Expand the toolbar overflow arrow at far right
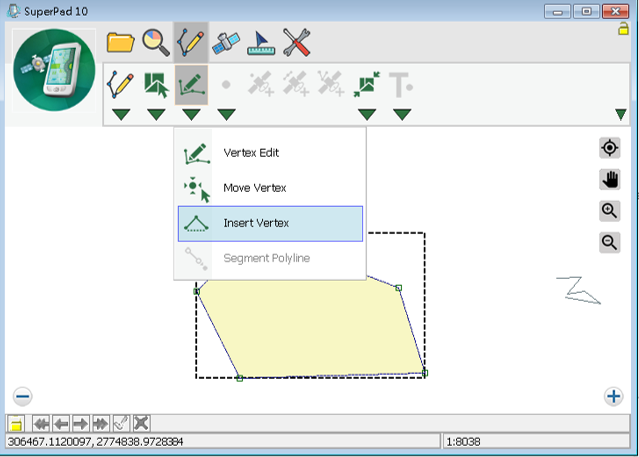Screen dimensions: 639x457 click(x=621, y=115)
